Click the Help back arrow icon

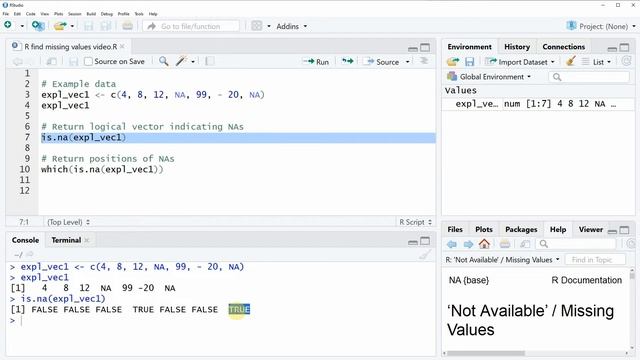tap(452, 244)
